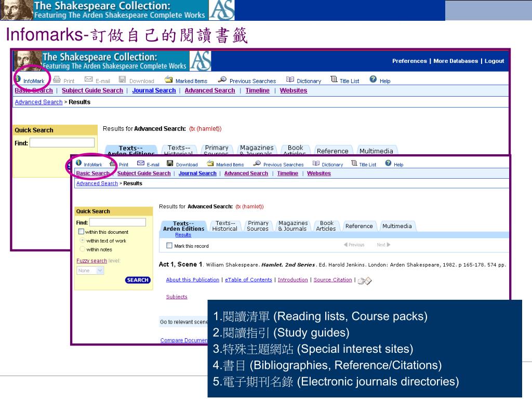The image size is (532, 399).
Task: Open Dictionary icon in front window
Action: click(316, 163)
